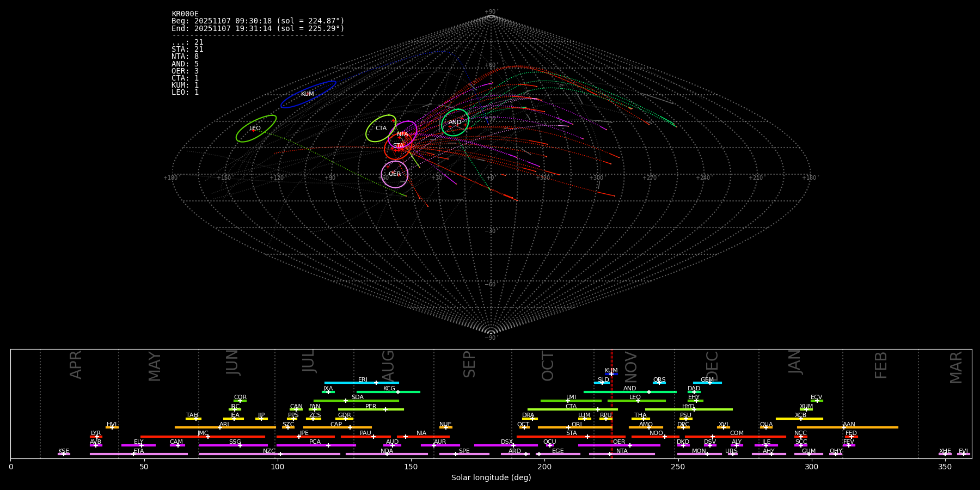Select the 'AND: 5' count entry
Image resolution: width=980 pixels, height=490 pixels.
185,64
